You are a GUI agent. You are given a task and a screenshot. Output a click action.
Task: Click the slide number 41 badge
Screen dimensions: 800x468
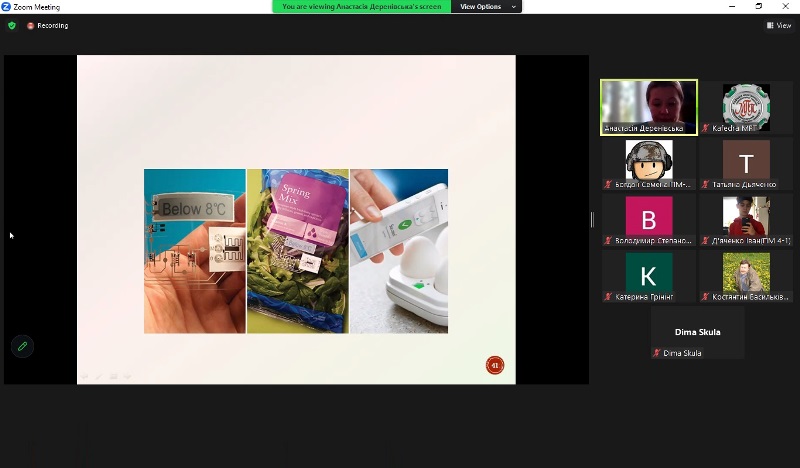pyautogui.click(x=494, y=365)
